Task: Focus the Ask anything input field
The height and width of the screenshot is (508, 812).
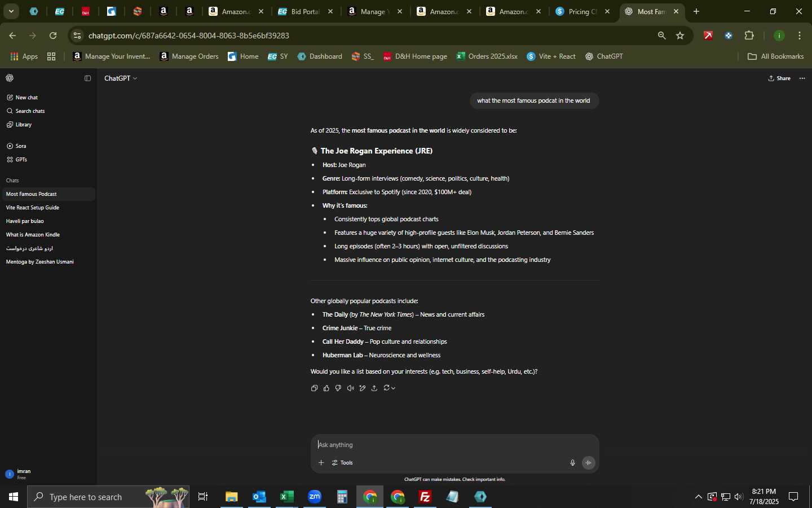Action: point(454,445)
